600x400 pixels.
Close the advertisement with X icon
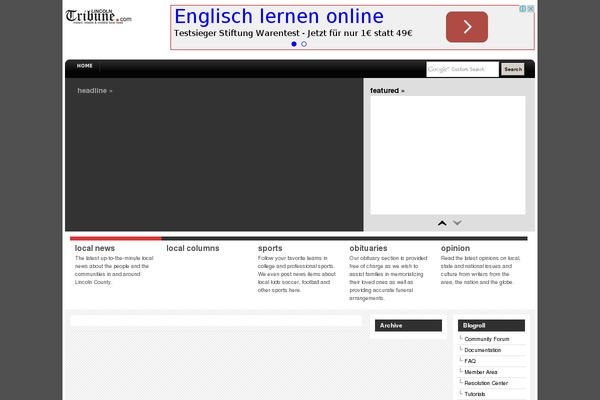[x=531, y=9]
